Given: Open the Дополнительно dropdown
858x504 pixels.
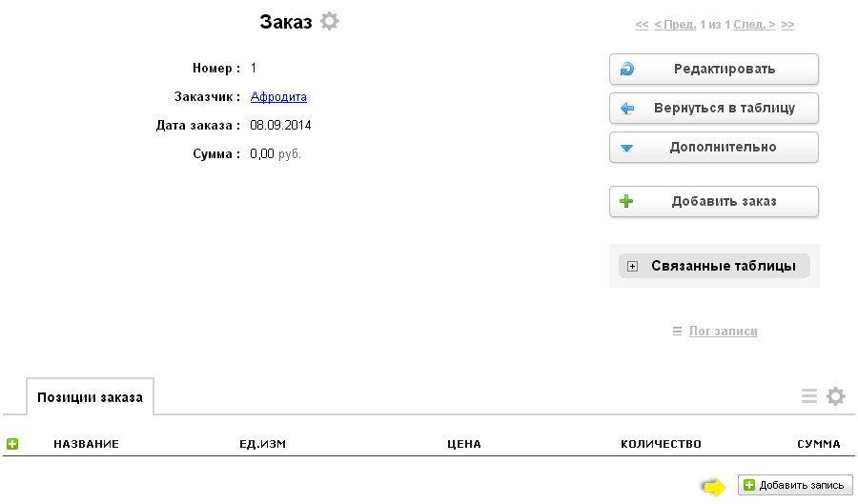Looking at the screenshot, I should pyautogui.click(x=714, y=148).
